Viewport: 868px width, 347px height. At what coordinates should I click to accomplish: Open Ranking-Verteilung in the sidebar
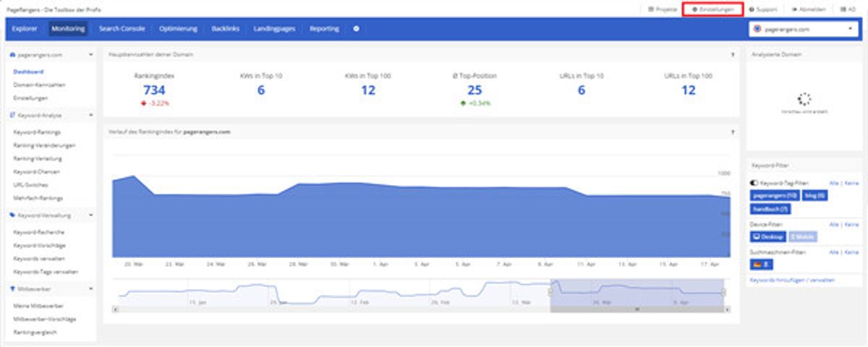38,158
